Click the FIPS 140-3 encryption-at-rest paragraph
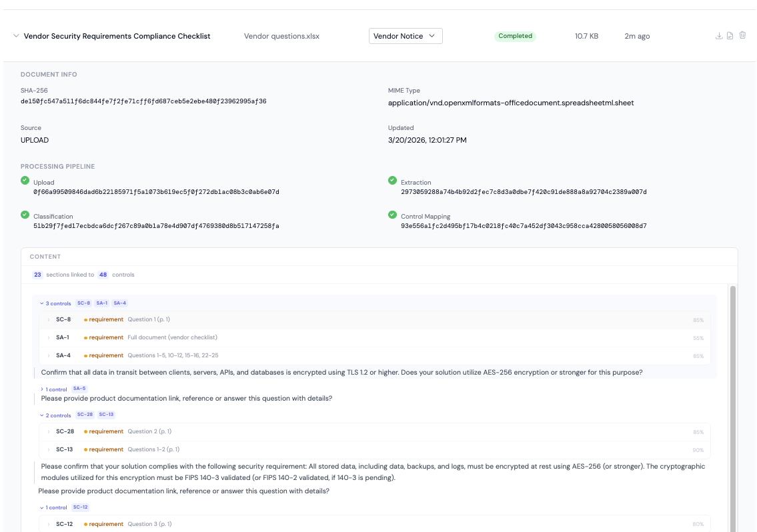This screenshot has height=532, width=757. [373, 472]
